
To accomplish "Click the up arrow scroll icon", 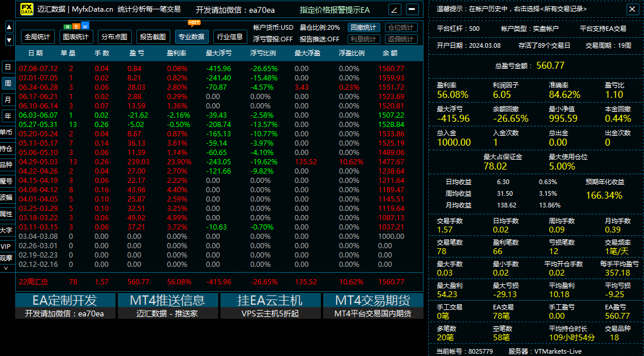I will tap(9, 27).
